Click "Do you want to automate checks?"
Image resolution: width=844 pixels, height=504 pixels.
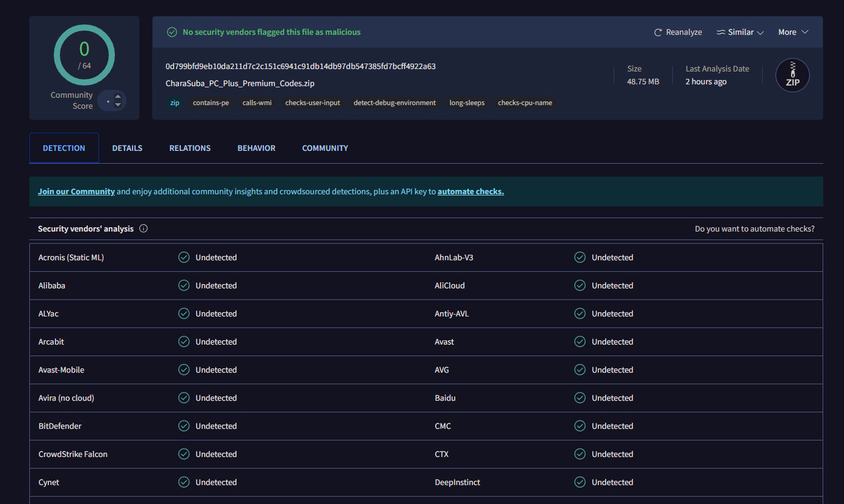pyautogui.click(x=755, y=229)
